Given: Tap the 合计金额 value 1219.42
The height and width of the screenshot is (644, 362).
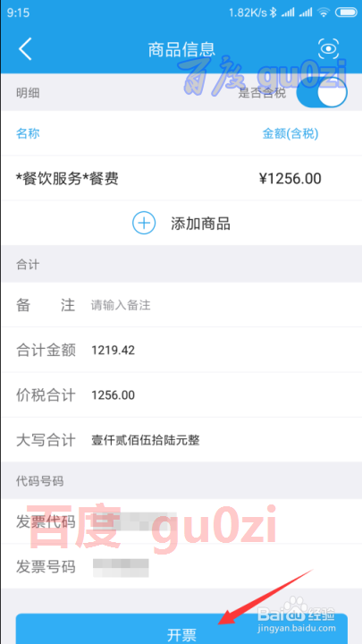Looking at the screenshot, I should tap(114, 351).
